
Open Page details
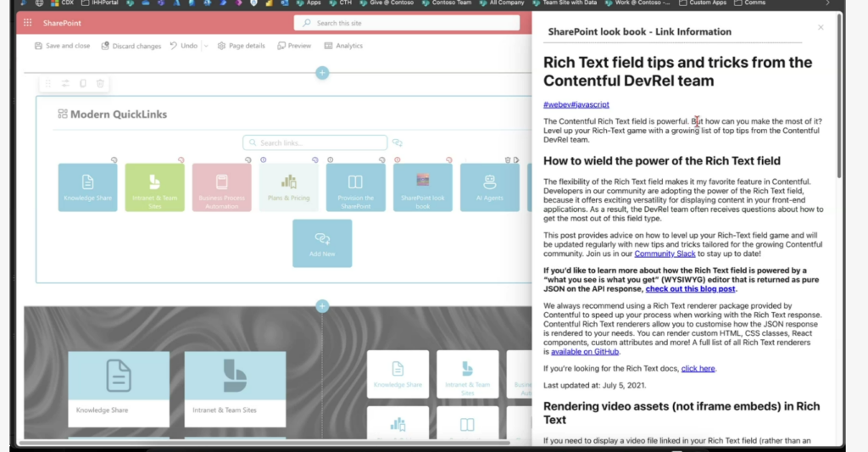[242, 46]
